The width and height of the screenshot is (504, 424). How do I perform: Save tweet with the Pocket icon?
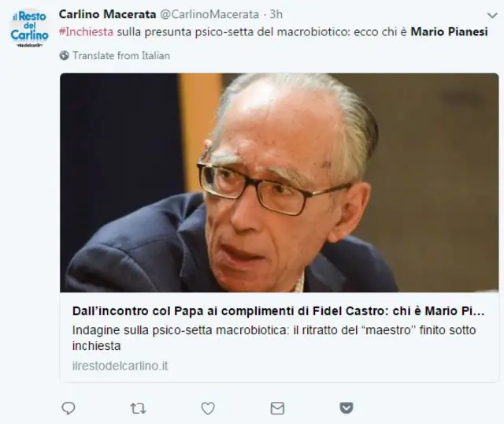click(346, 408)
